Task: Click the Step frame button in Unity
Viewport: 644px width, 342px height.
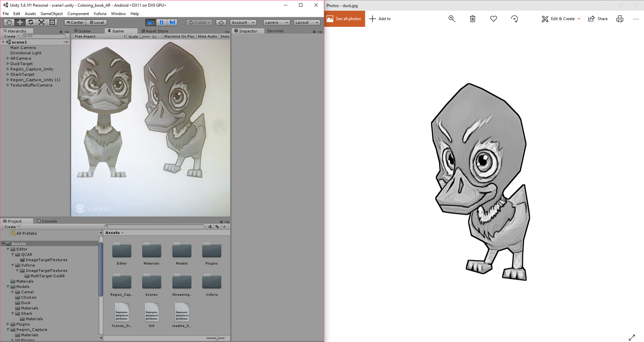Action: 172,22
